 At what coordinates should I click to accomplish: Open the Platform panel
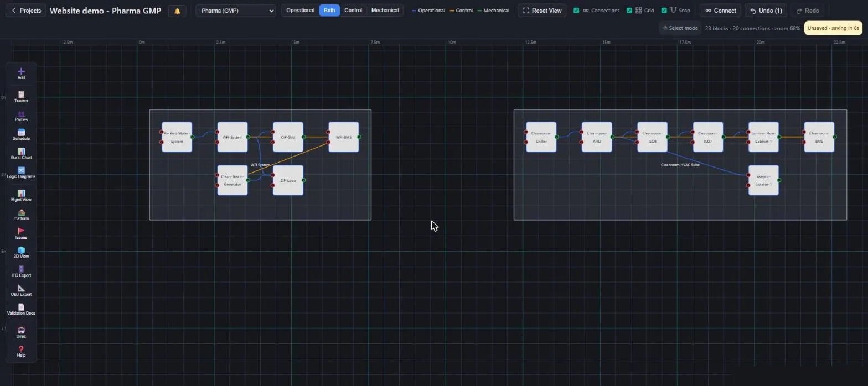(21, 215)
